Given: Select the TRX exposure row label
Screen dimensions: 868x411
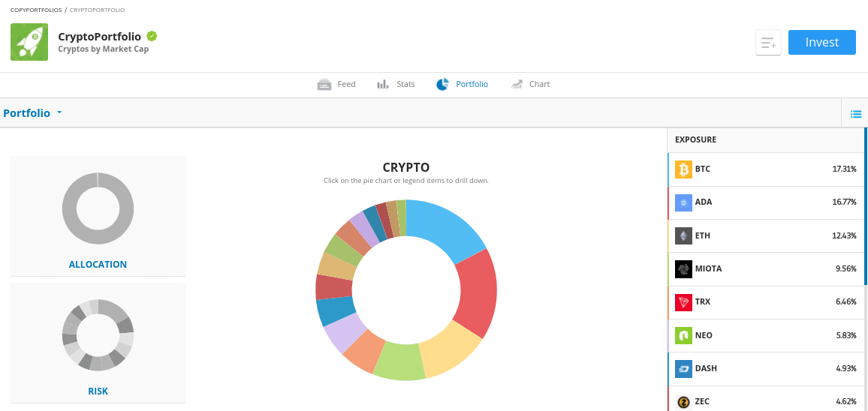Looking at the screenshot, I should (x=703, y=301).
